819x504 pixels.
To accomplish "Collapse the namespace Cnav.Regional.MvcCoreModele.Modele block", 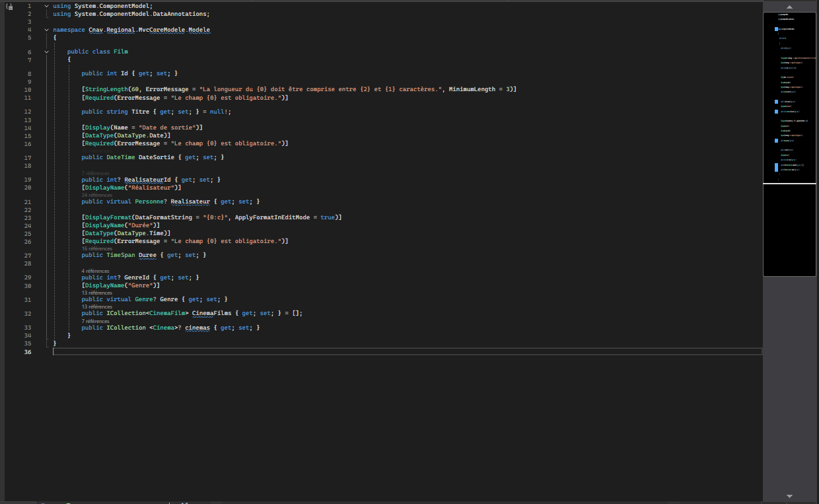I will coord(46,29).
